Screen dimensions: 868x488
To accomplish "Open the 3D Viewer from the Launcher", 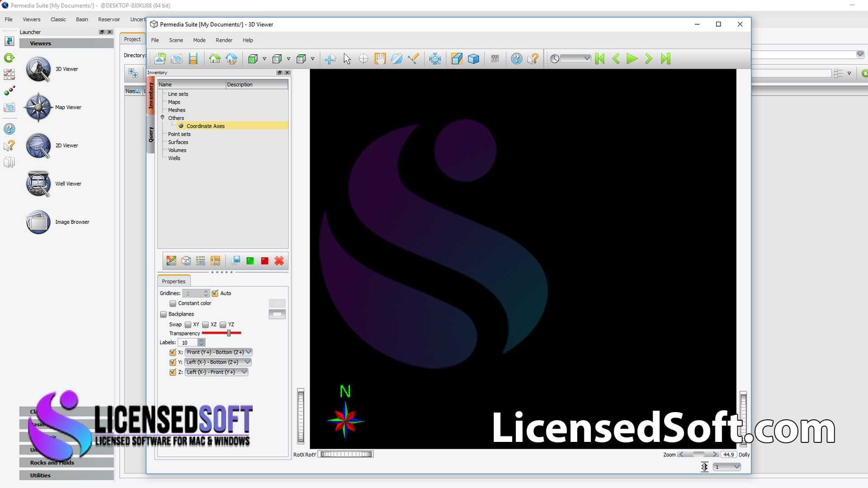I will [x=38, y=69].
